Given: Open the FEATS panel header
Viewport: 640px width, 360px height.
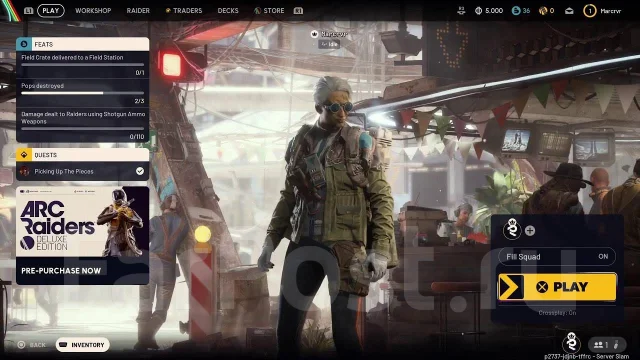Looking at the screenshot, I should pos(82,44).
